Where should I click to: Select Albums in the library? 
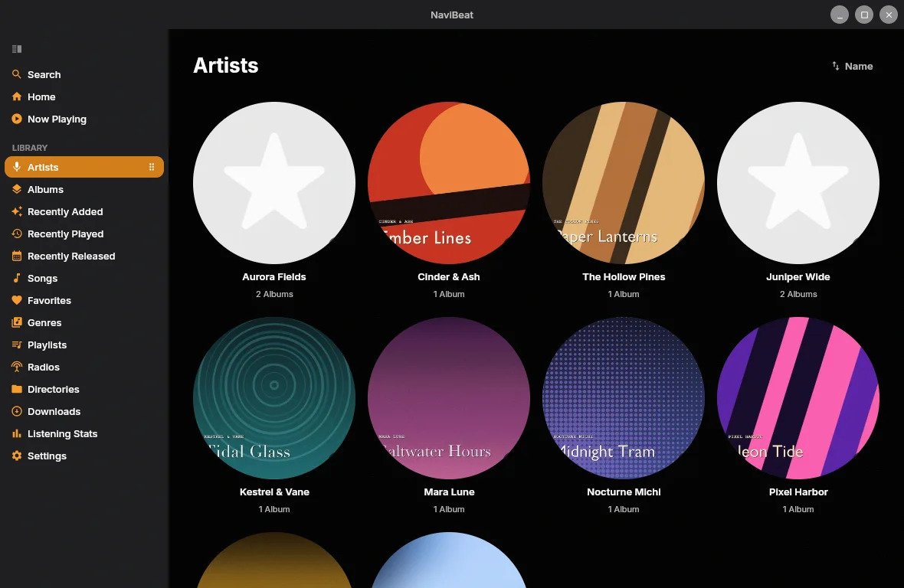pos(84,189)
